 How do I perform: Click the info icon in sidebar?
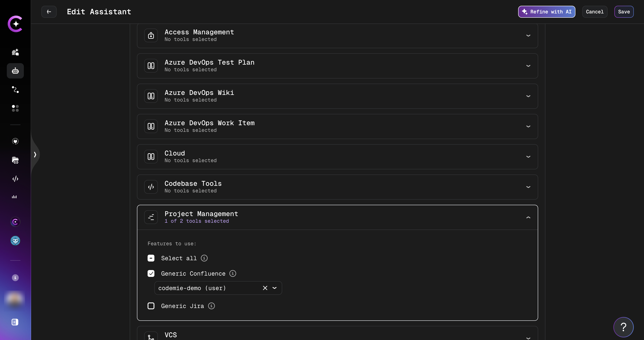coord(15,278)
